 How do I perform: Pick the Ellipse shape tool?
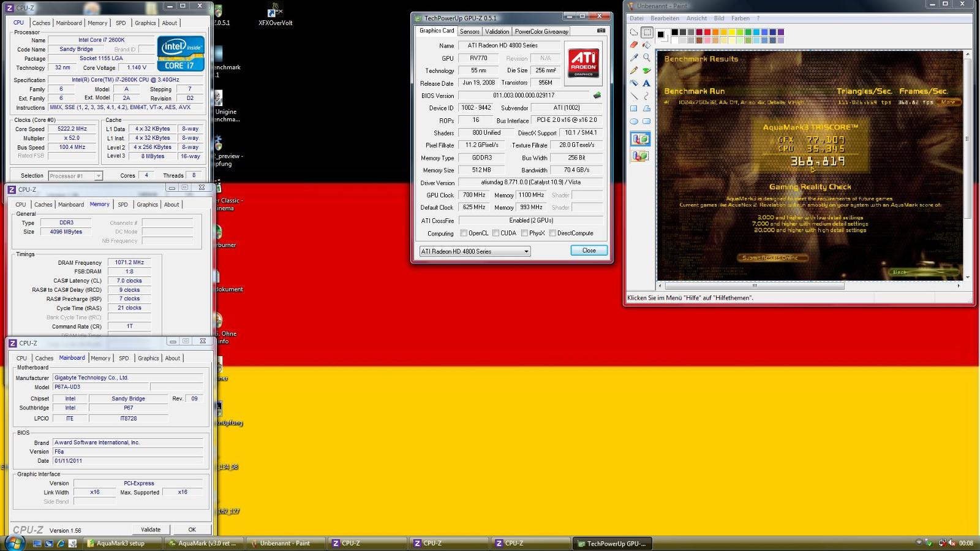634,121
